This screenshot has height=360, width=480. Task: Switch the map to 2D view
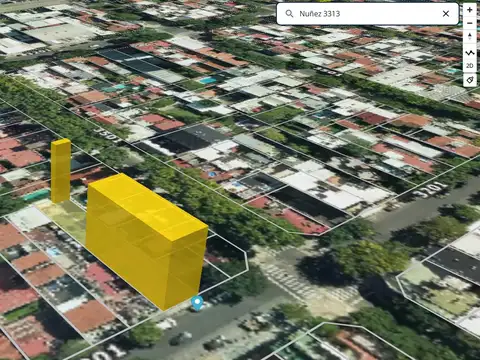[470, 66]
